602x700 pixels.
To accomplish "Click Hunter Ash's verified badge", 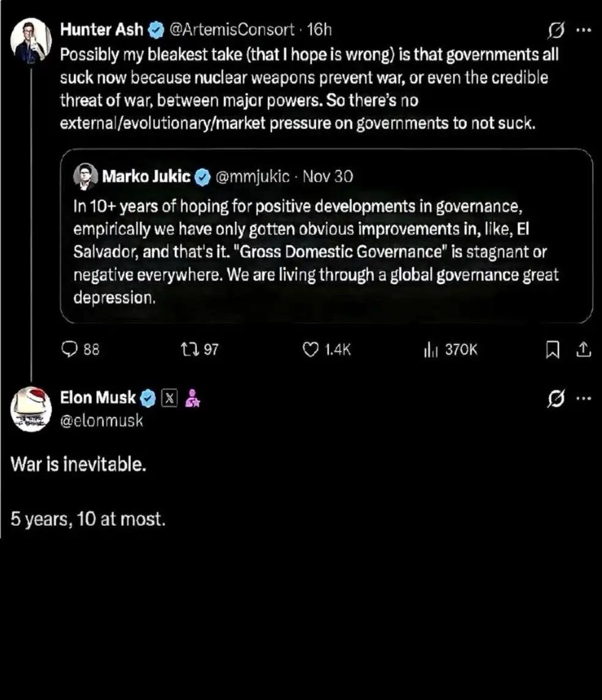I will [156, 29].
